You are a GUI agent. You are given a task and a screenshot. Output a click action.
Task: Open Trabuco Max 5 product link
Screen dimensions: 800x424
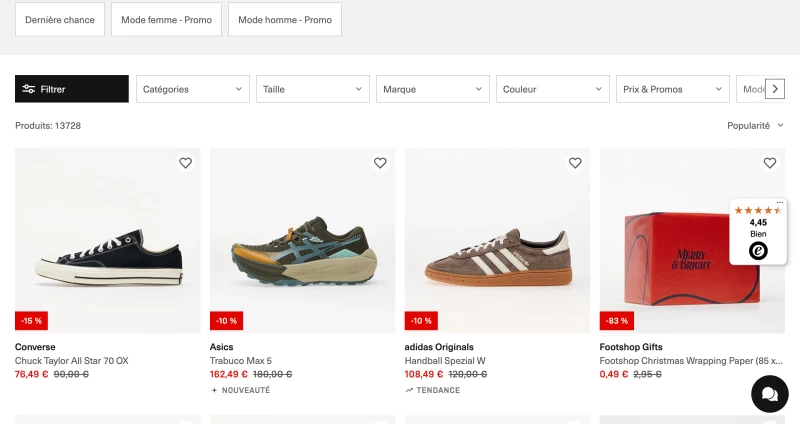241,361
